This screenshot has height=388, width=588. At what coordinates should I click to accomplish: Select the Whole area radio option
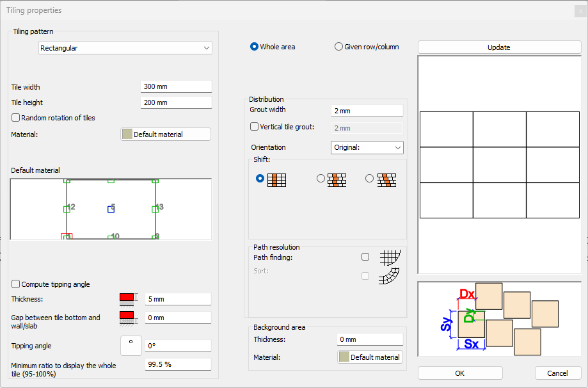tap(254, 46)
